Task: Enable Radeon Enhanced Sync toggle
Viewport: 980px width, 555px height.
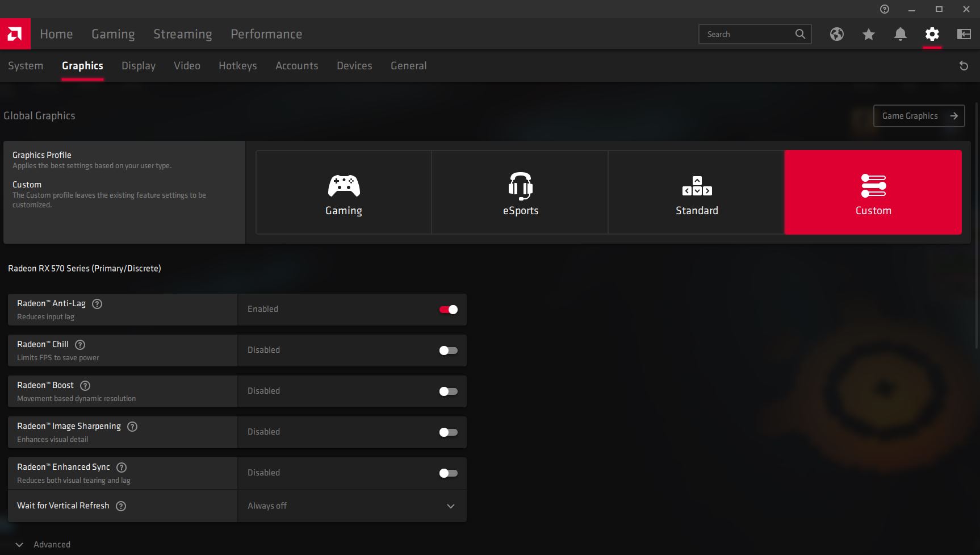Action: (449, 473)
